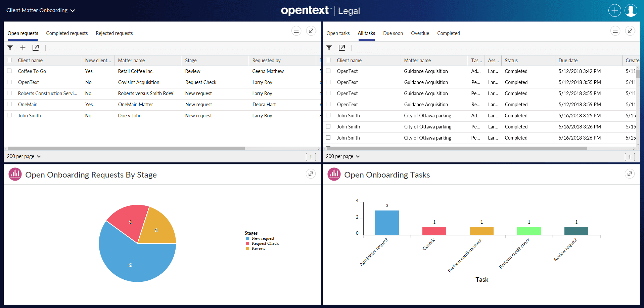Switch to the Completed requests tab

coord(66,33)
